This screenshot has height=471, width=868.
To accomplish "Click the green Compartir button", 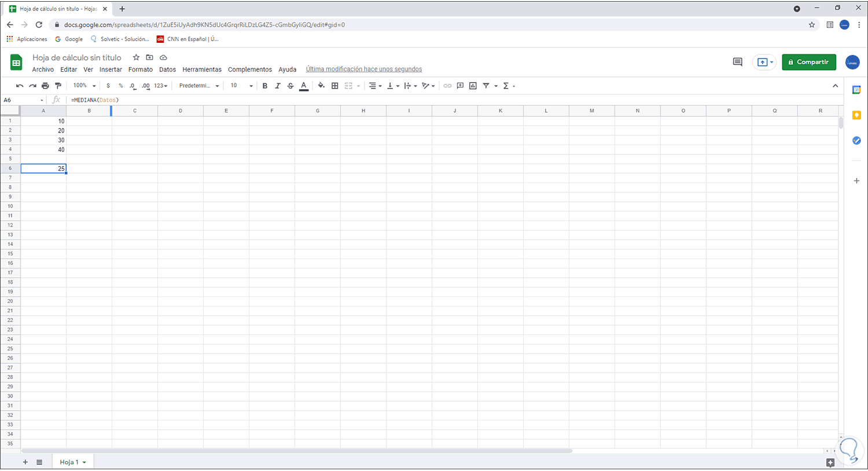I will point(809,62).
